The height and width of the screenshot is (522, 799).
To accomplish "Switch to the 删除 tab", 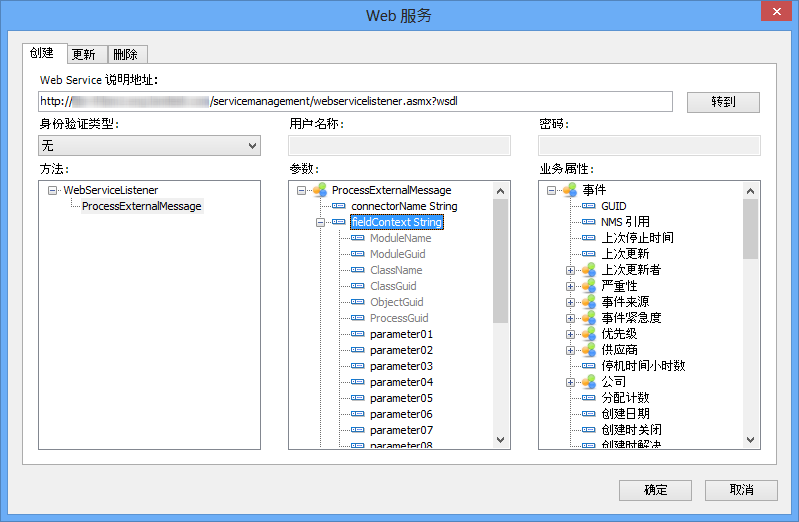I will tap(126, 54).
